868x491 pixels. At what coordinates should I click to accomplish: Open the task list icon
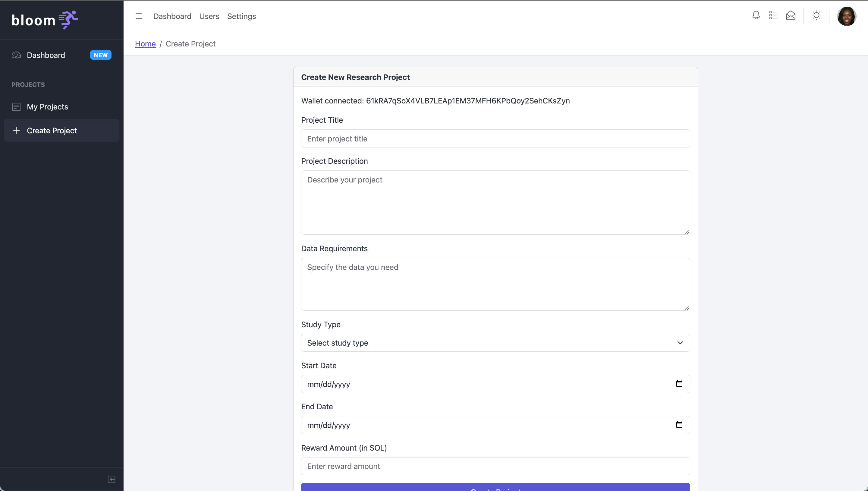pyautogui.click(x=773, y=15)
